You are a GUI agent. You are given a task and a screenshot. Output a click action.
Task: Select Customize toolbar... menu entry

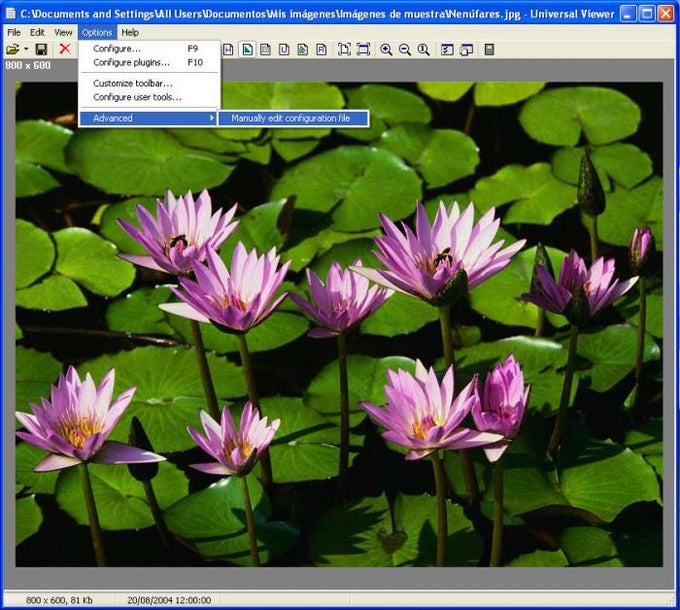click(x=149, y=83)
